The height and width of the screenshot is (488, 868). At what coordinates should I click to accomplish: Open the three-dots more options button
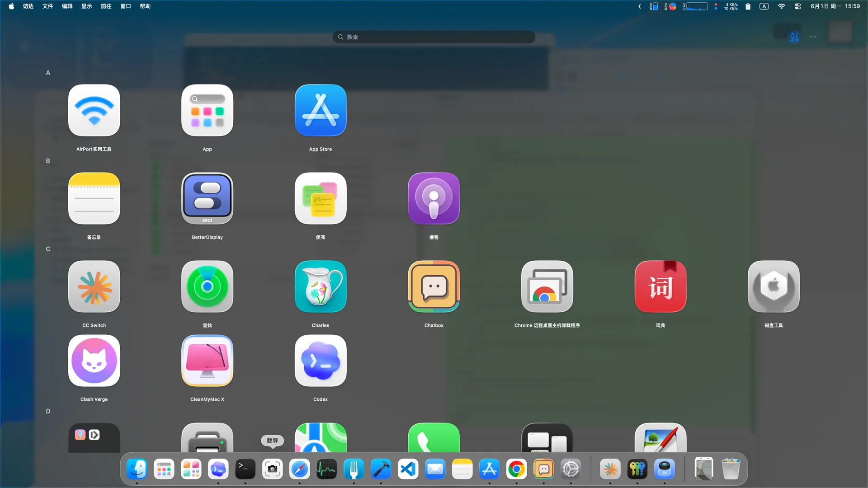pyautogui.click(x=813, y=37)
